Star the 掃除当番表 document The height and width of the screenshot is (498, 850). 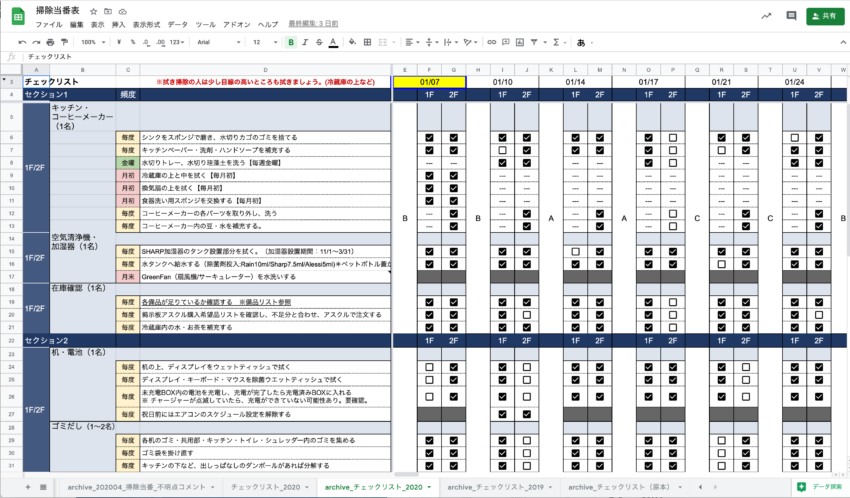(93, 10)
